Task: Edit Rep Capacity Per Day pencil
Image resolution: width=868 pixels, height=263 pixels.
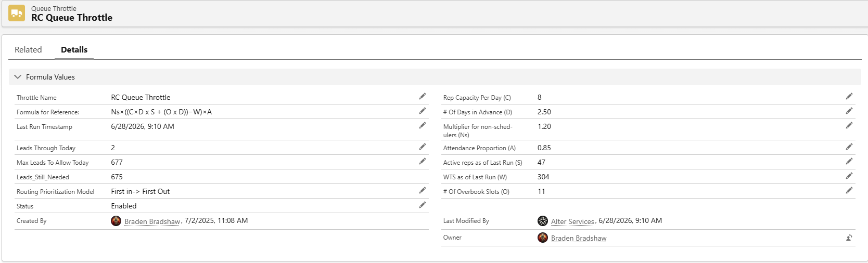Action: [849, 96]
